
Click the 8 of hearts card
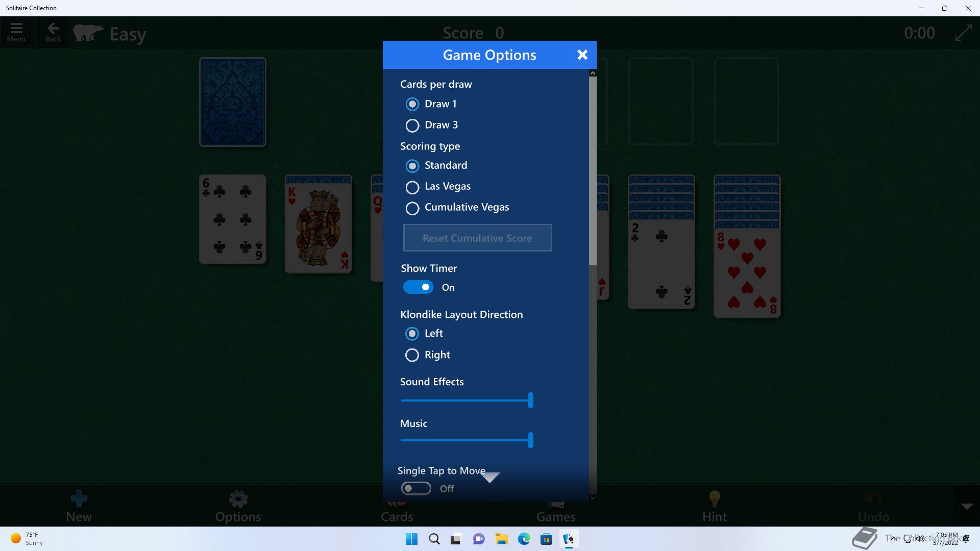pos(747,273)
